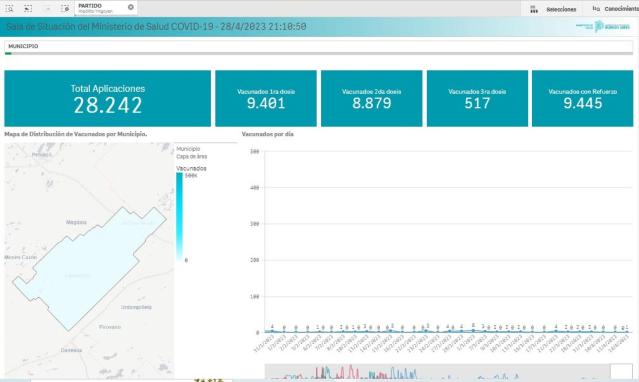This screenshot has width=639, height=382.
Task: Select the Vacunados con Refuerzo tile
Action: pos(582,98)
